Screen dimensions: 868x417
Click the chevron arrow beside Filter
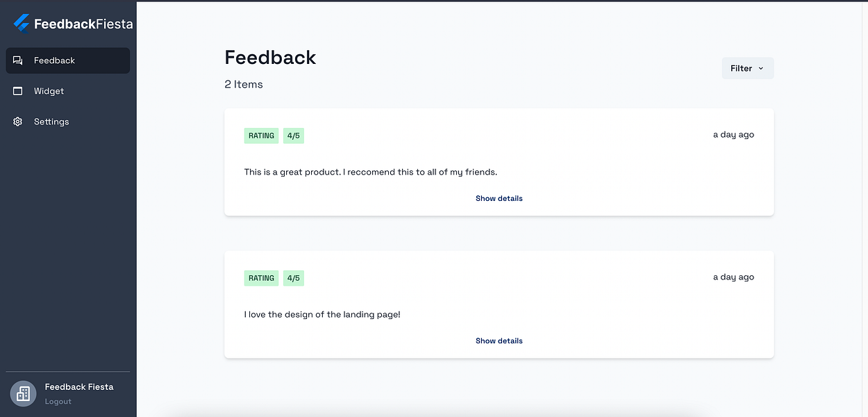[761, 68]
